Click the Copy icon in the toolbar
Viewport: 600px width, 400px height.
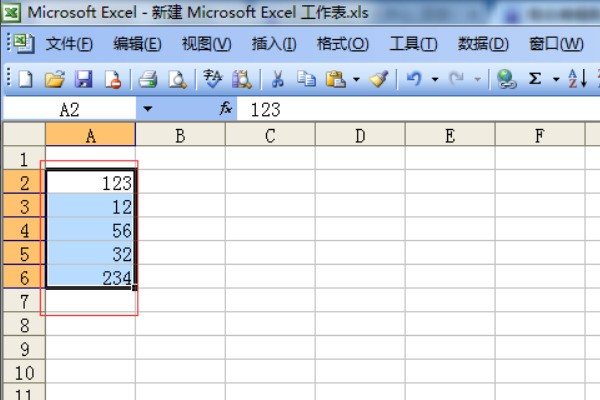coord(307,78)
